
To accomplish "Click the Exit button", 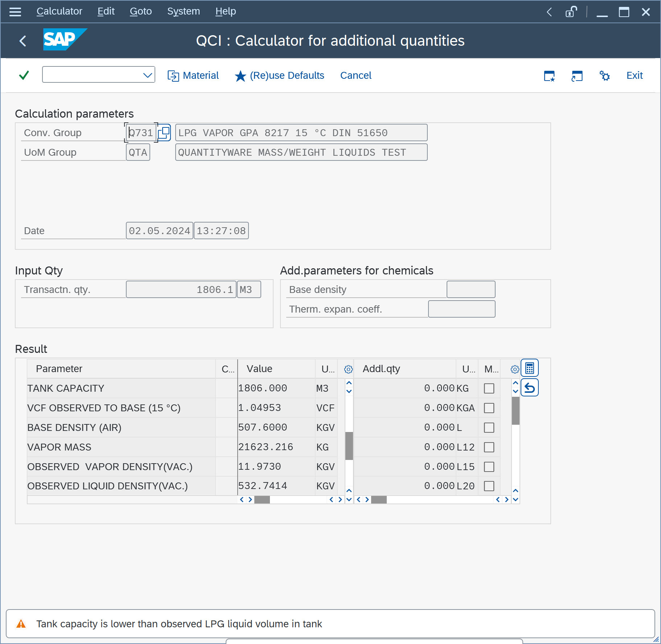I will point(635,75).
